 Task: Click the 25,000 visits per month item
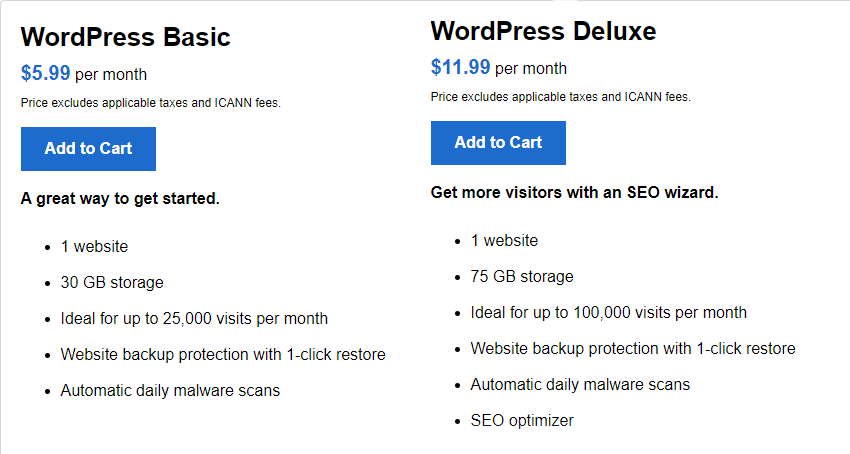[194, 318]
